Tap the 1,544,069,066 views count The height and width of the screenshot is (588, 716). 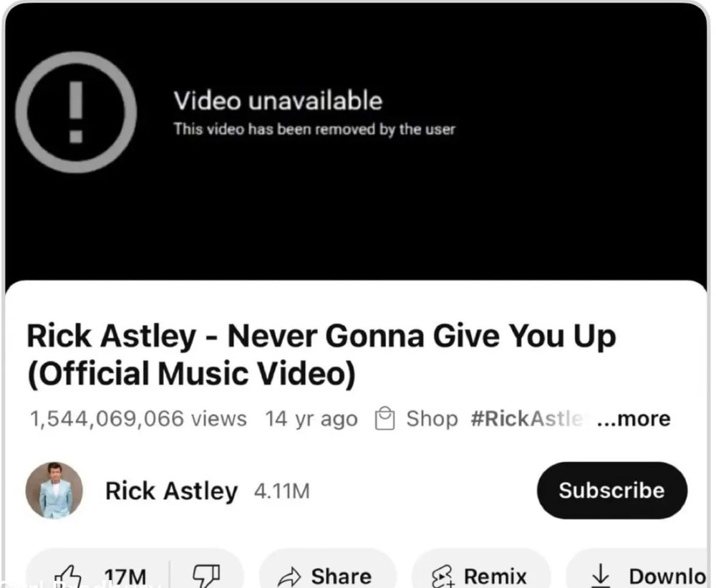point(138,418)
